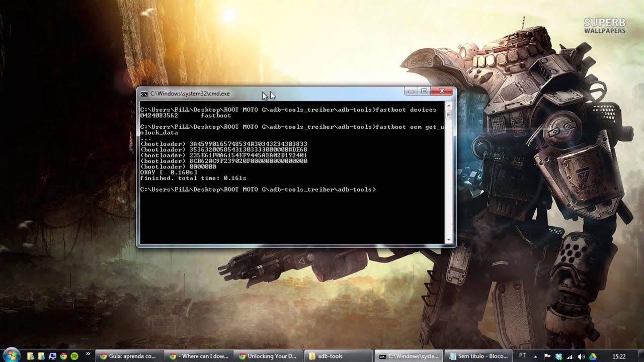Image resolution: width=644 pixels, height=362 pixels.
Task: Click the 'finished. total time: 0.161s' line
Action: [x=193, y=178]
